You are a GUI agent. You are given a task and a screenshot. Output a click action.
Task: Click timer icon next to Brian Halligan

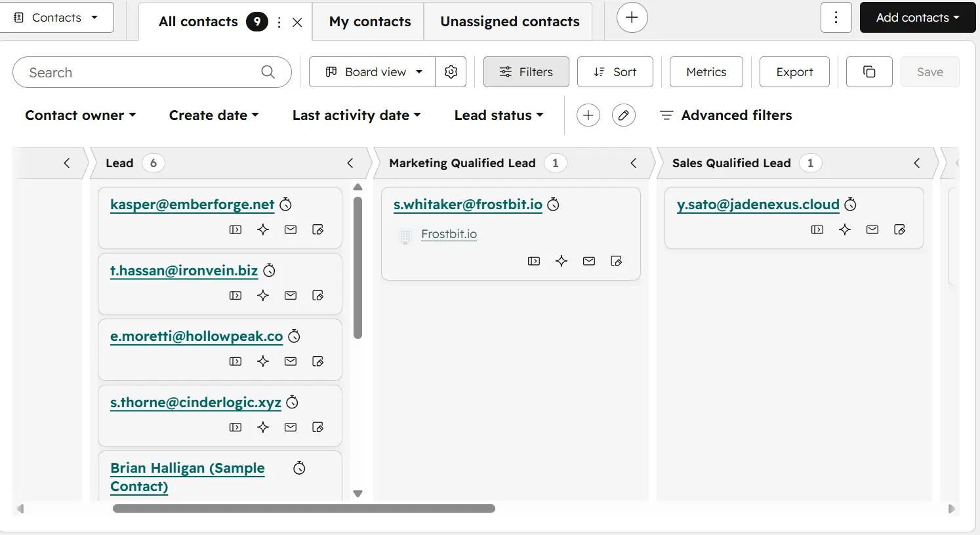299,468
